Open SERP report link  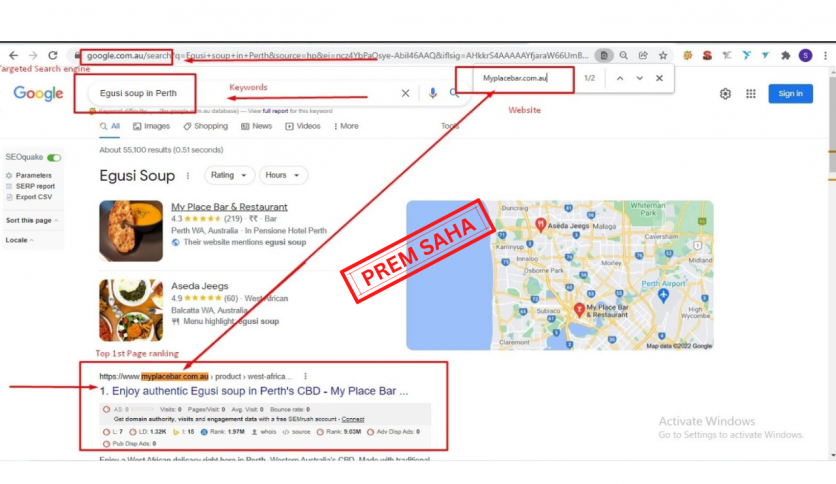(35, 186)
